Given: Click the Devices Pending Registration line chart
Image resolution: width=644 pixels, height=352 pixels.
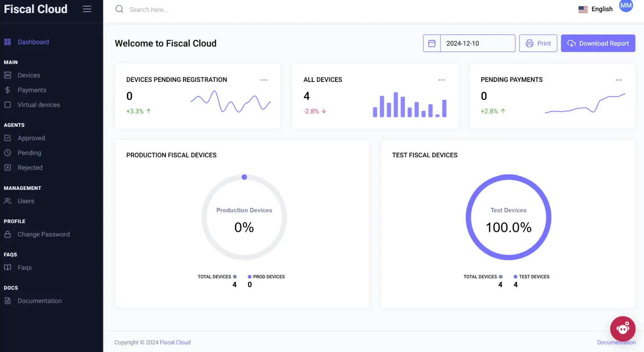Looking at the screenshot, I should (231, 102).
